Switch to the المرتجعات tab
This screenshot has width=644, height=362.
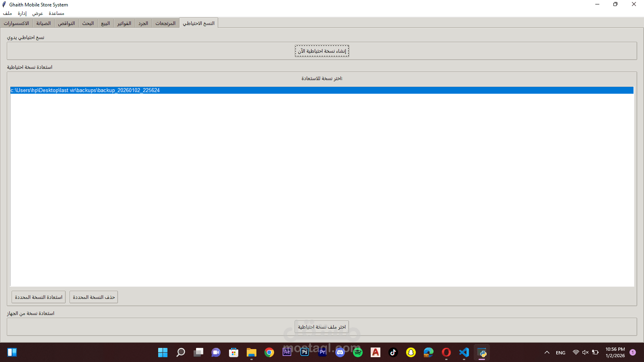coord(165,23)
